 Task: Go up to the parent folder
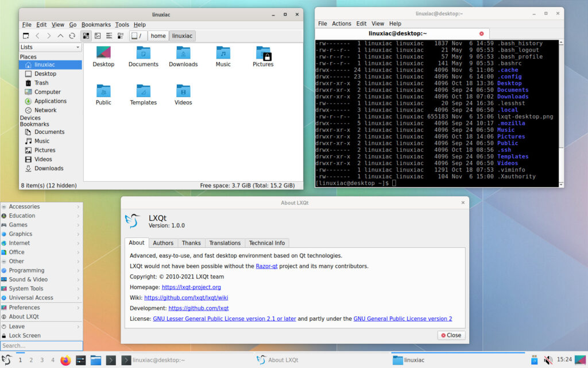tap(60, 36)
